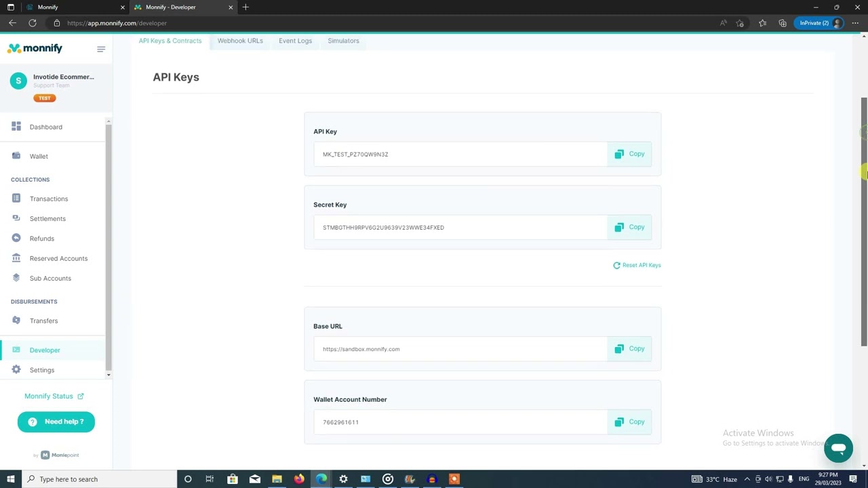
Task: Open Reserved Accounts bank icon
Action: click(16, 258)
